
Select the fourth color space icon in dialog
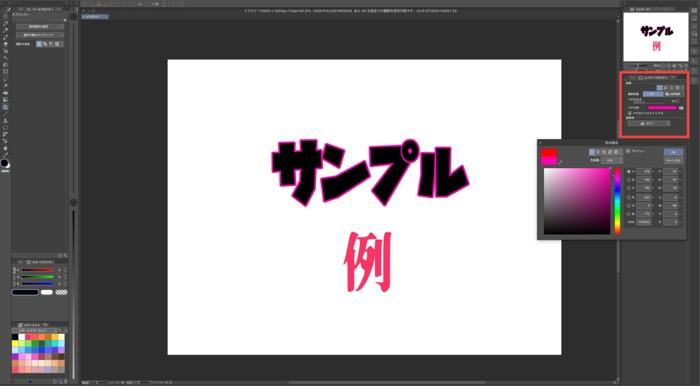[x=610, y=152]
